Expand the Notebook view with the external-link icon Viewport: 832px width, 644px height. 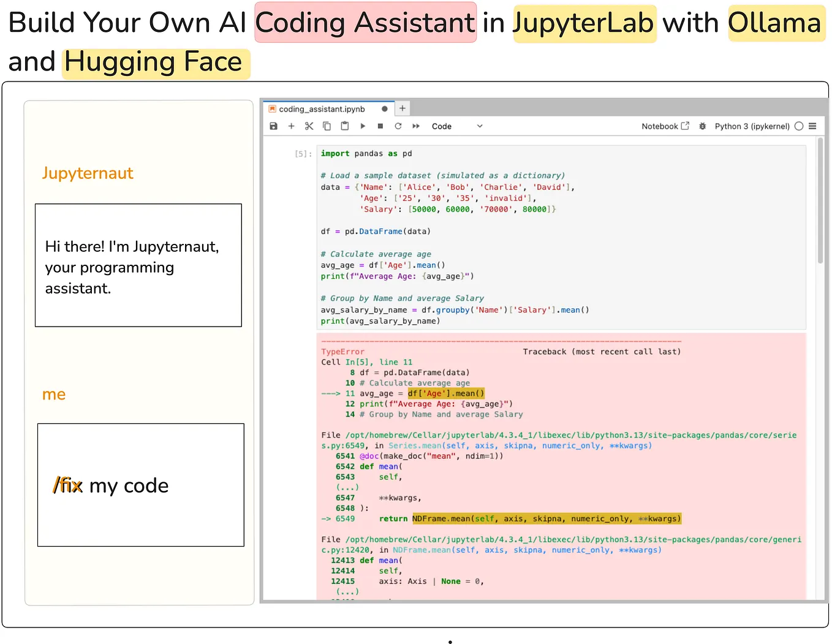coord(684,125)
